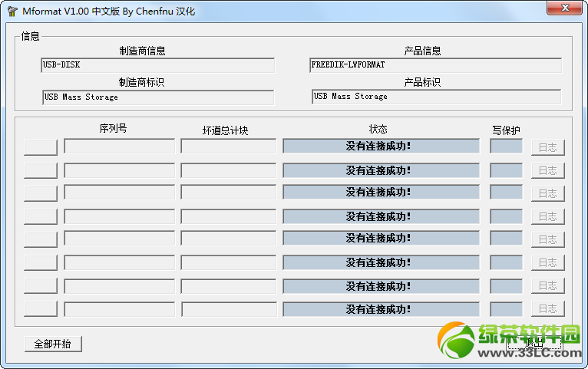This screenshot has height=369, width=588.
Task: Click the 没有连接成功! status in the seventh row
Action: pyautogui.click(x=382, y=287)
